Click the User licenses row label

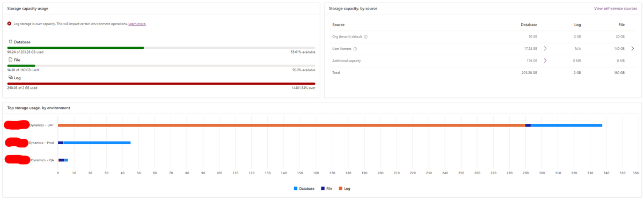pos(342,49)
